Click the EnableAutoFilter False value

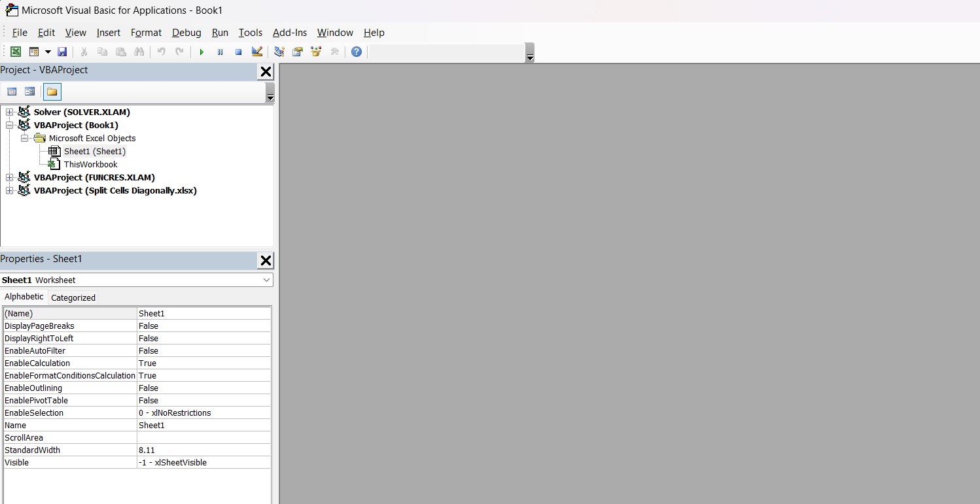coord(203,350)
